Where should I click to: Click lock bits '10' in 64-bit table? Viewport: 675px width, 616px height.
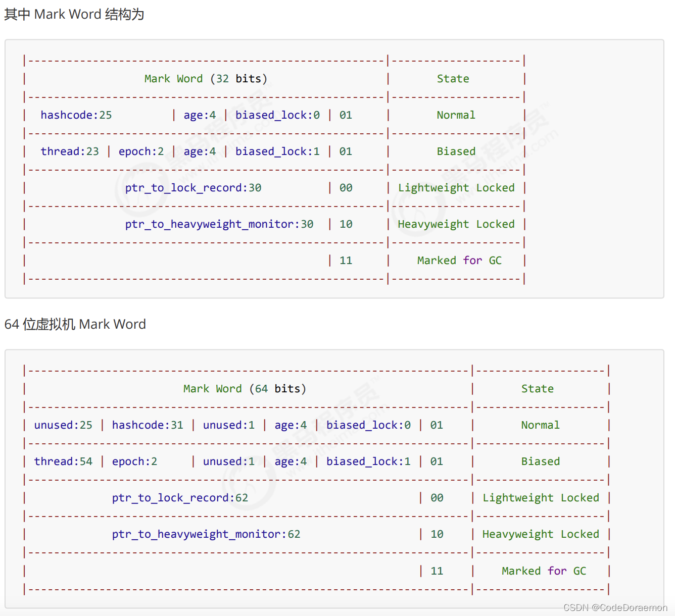[437, 534]
